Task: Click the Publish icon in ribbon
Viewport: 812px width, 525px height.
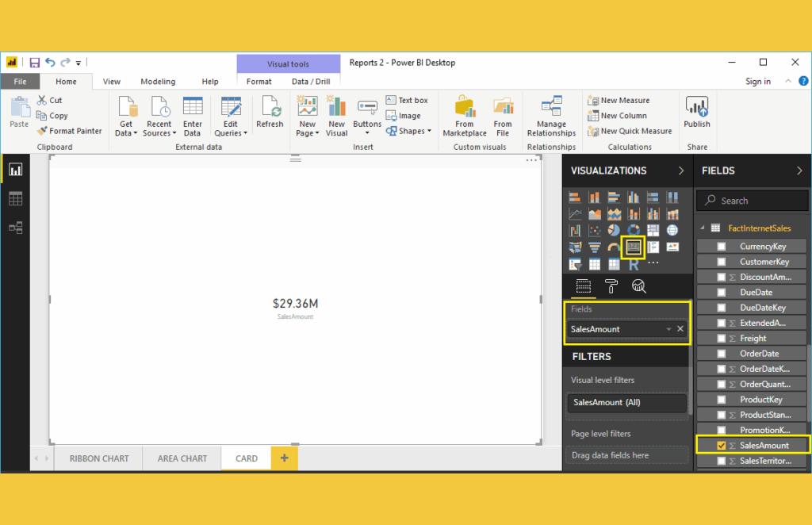Action: click(697, 113)
